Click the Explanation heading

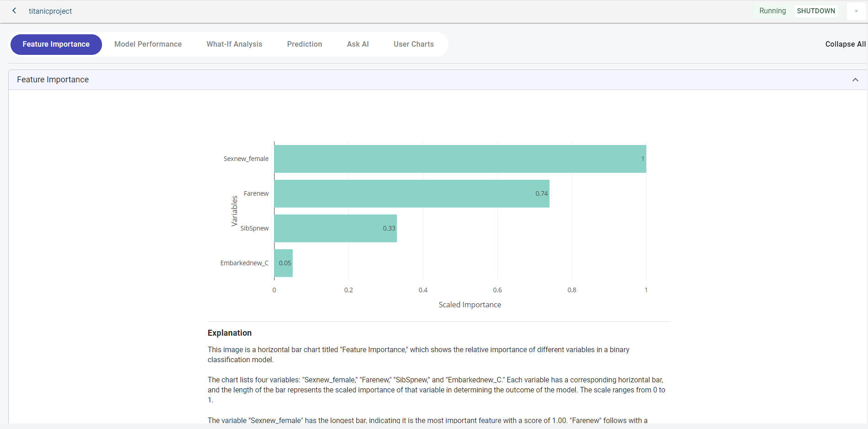pos(229,333)
